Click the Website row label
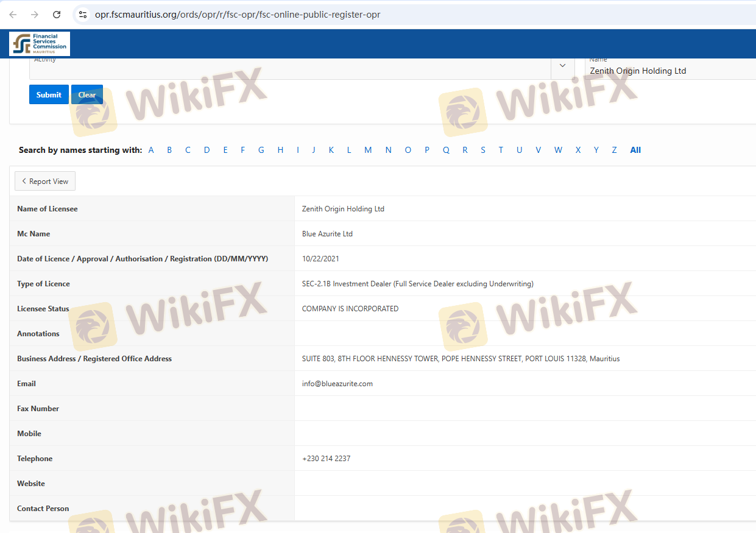The width and height of the screenshot is (756, 533). [31, 484]
